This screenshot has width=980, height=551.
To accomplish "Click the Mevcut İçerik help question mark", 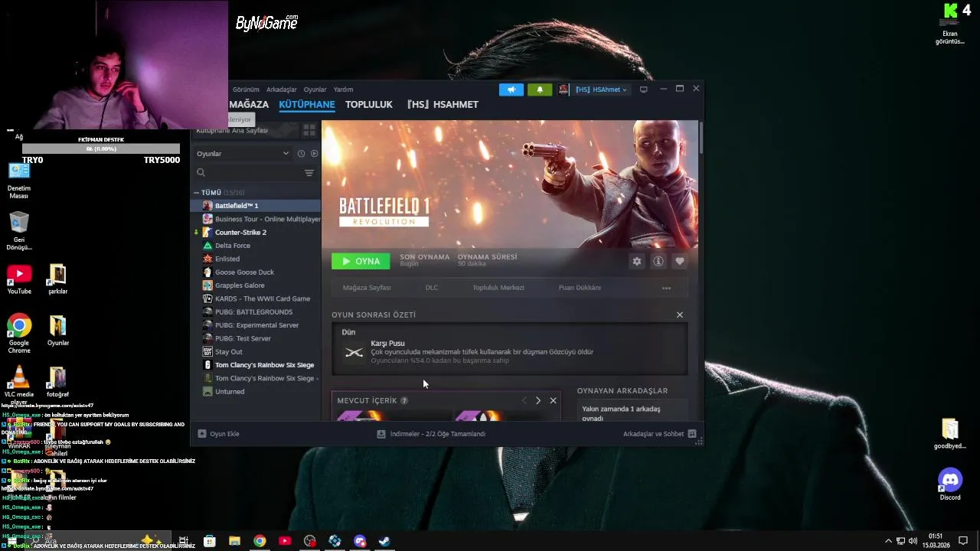I will coord(404,401).
